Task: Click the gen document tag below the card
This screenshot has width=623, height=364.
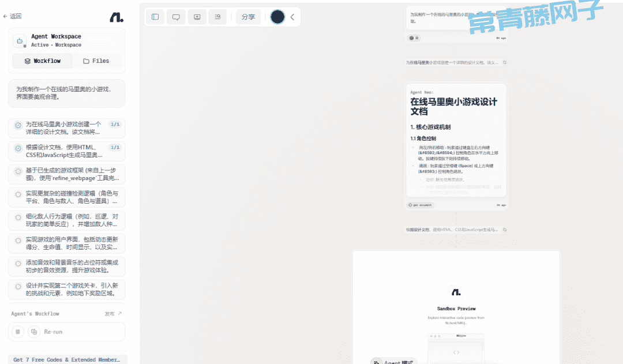Action: 421,205
